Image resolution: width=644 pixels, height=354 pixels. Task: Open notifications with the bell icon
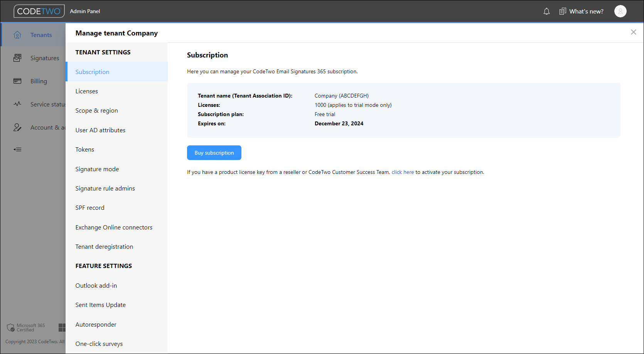546,11
